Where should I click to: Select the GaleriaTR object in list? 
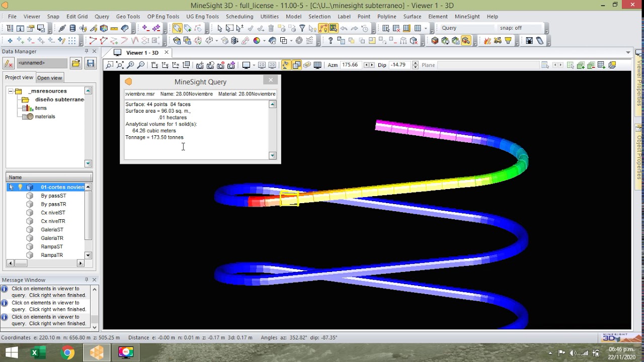coord(52,238)
